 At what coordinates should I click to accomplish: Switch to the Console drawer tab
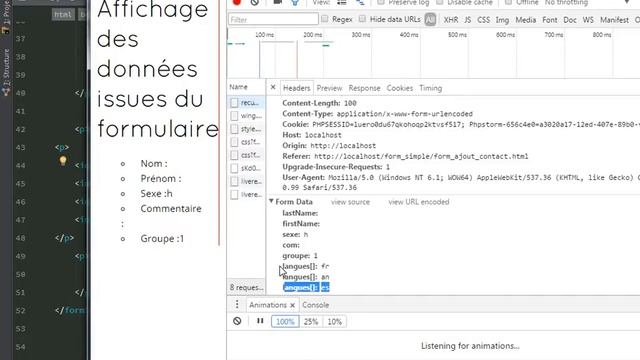tap(316, 305)
